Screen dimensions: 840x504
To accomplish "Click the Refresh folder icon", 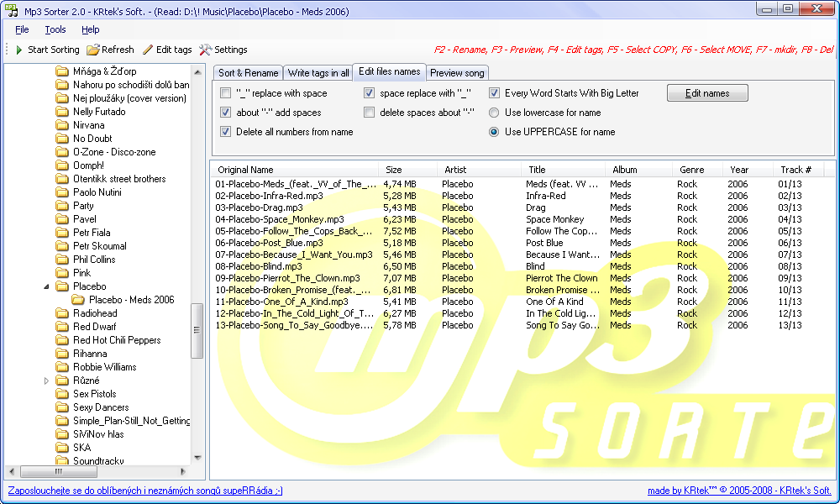I will point(92,50).
